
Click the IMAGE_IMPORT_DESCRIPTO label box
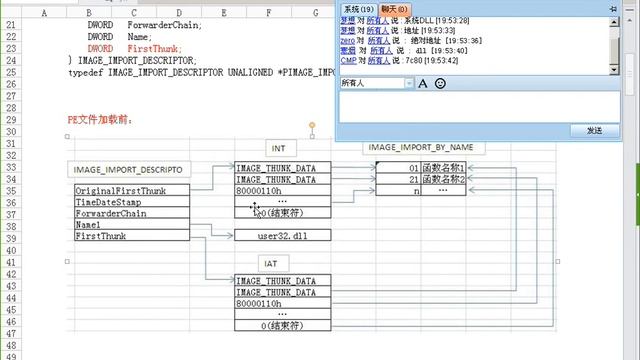[x=129, y=170]
